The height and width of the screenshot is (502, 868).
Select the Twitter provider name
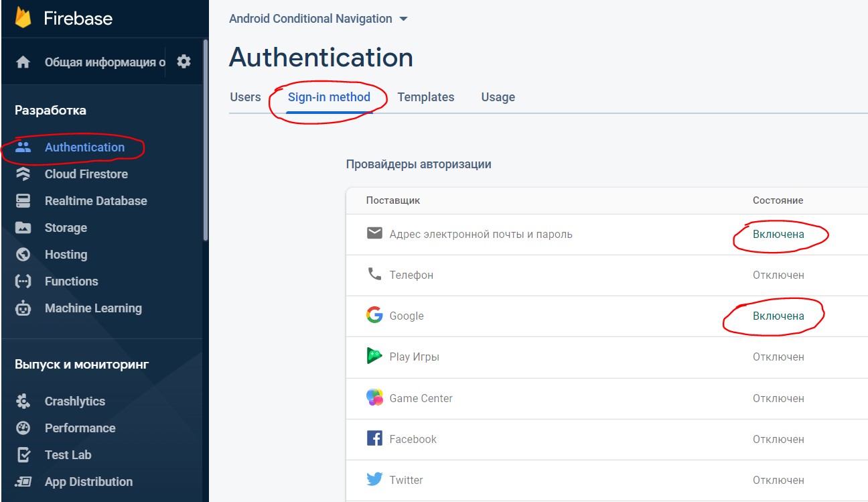[x=406, y=480]
